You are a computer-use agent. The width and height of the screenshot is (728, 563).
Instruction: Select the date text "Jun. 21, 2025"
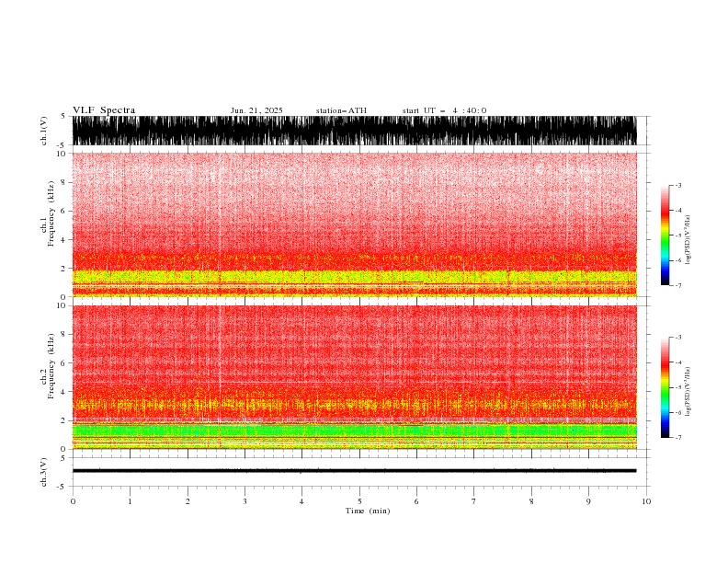(x=256, y=110)
